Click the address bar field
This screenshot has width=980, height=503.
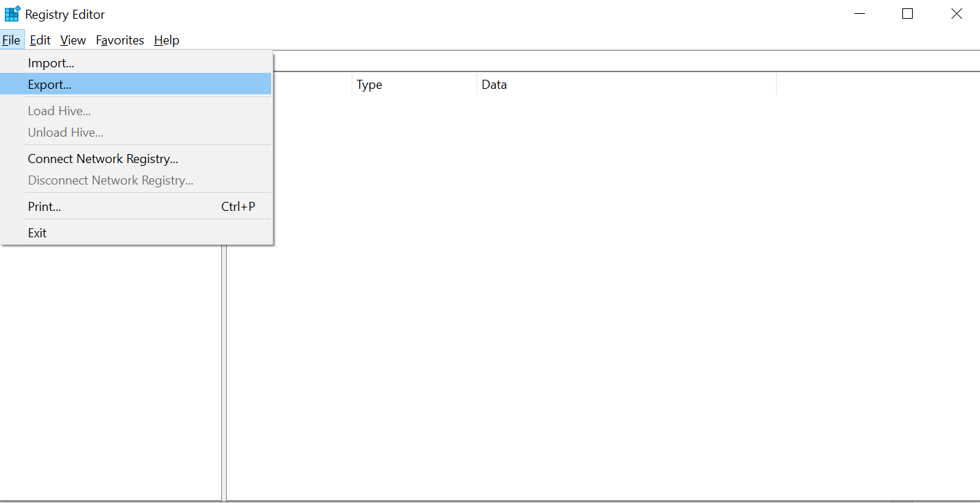[626, 61]
